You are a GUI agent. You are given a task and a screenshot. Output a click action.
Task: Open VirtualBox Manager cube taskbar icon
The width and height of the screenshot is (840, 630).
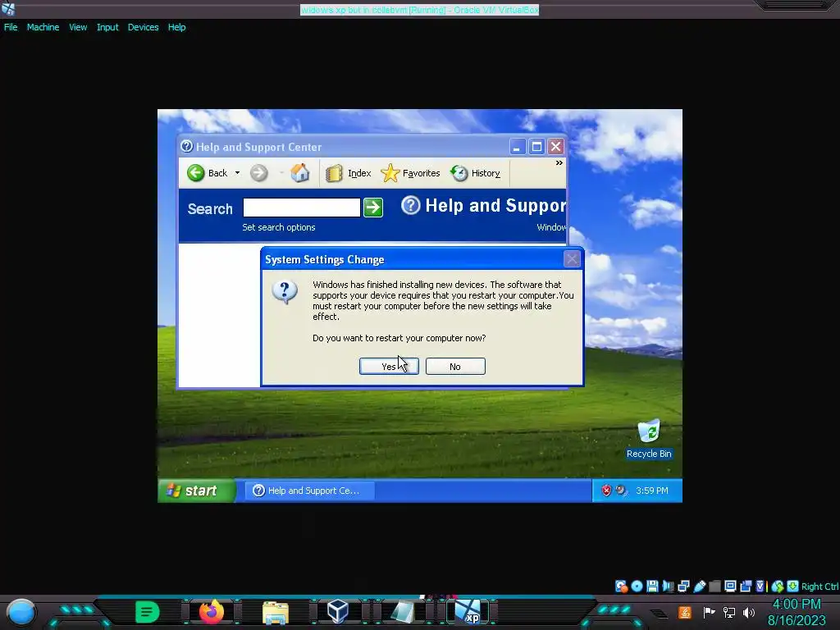(x=338, y=611)
